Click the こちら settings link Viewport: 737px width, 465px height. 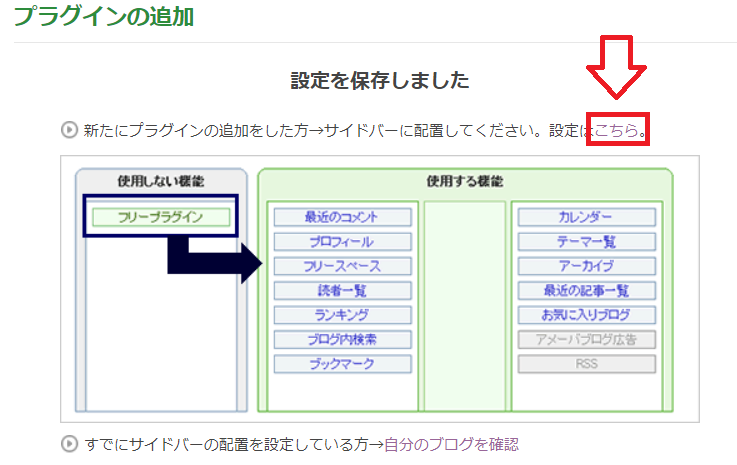coord(616,130)
